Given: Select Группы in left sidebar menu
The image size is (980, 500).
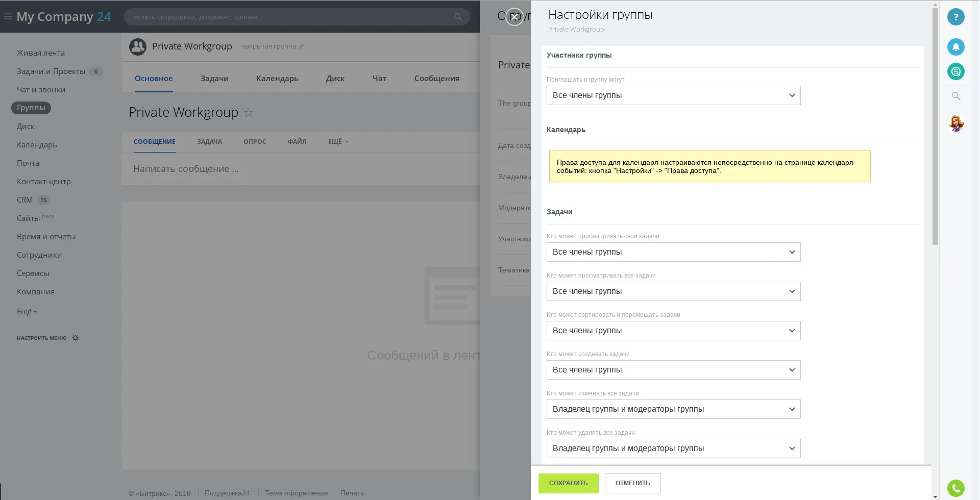Looking at the screenshot, I should [31, 108].
